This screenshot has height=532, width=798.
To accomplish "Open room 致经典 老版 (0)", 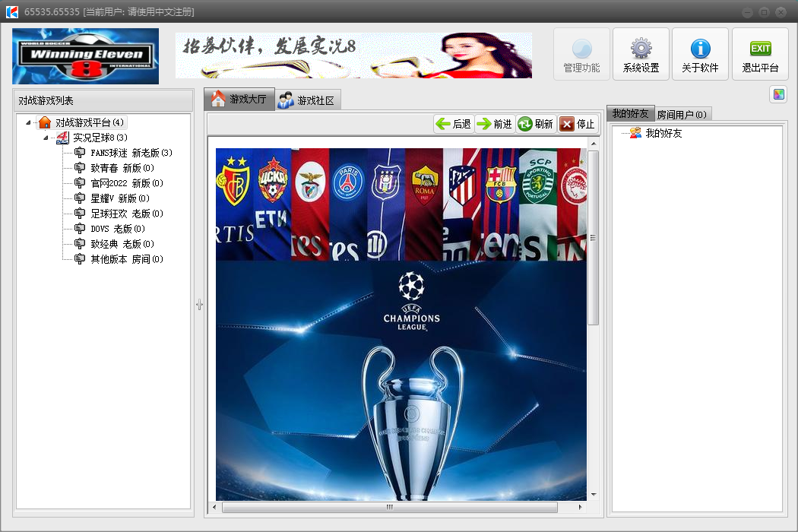I will pyautogui.click(x=122, y=245).
